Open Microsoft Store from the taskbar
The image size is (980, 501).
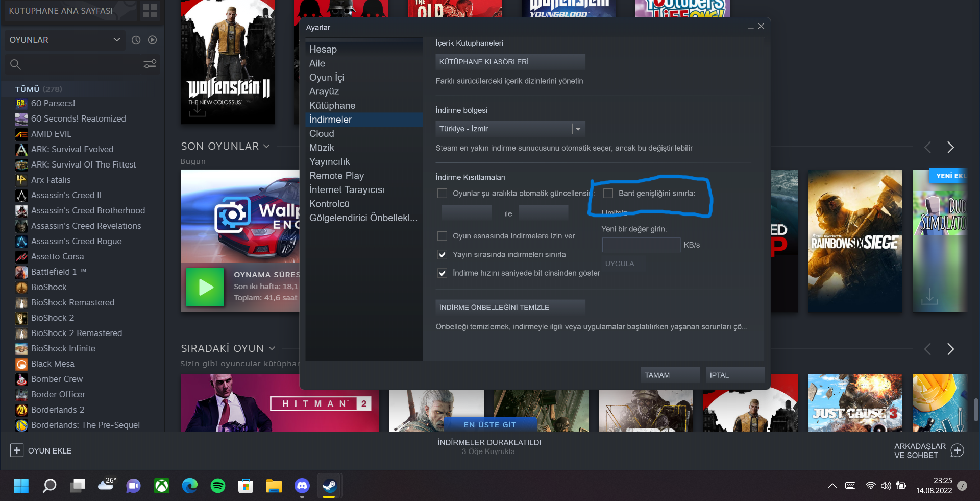pyautogui.click(x=246, y=486)
